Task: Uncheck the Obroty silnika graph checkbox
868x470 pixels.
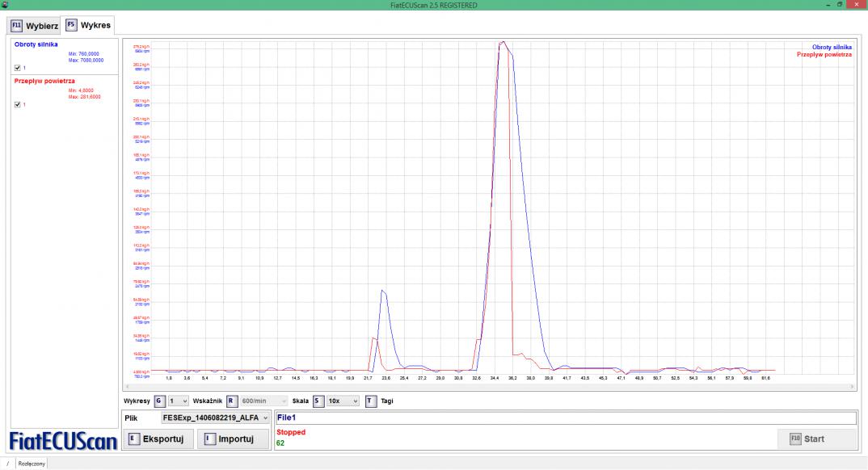Action: click(x=18, y=67)
